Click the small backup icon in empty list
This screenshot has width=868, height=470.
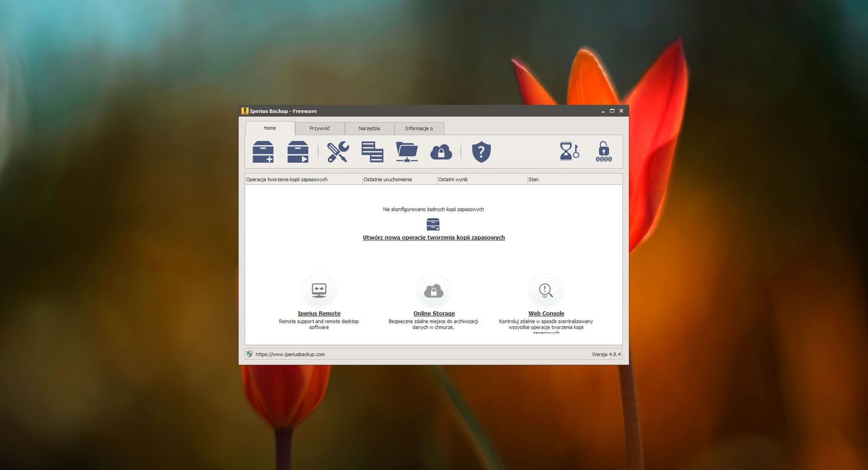pos(433,224)
